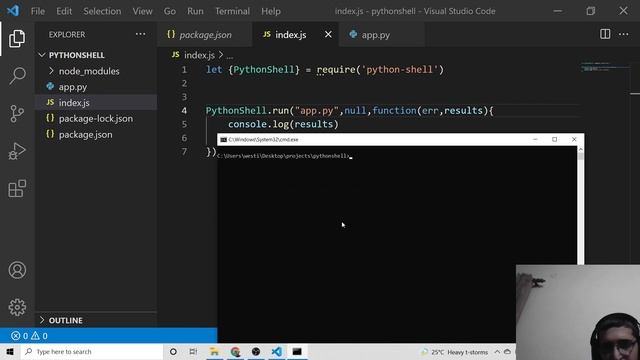Open the Search view in activity bar
640x360 pixels.
(17, 76)
